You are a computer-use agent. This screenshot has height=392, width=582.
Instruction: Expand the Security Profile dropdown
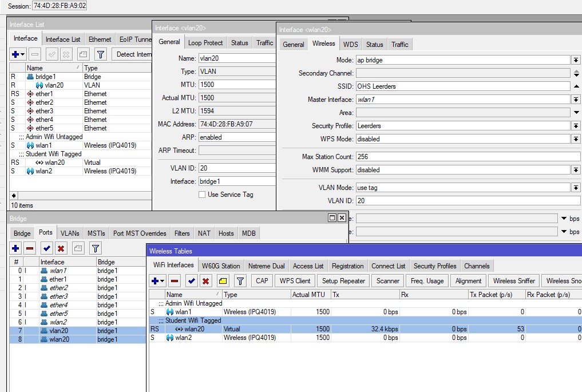(576, 126)
